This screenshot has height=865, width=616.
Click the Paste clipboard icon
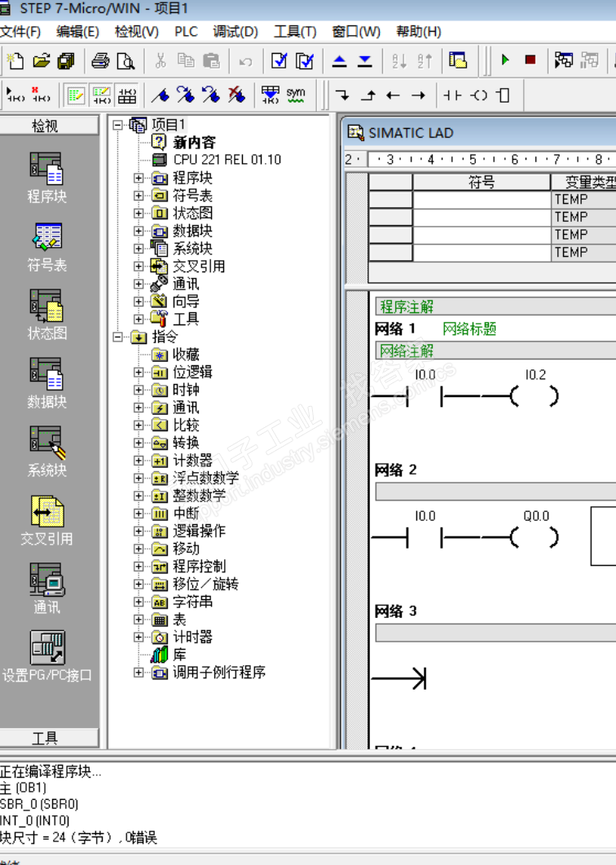click(211, 60)
